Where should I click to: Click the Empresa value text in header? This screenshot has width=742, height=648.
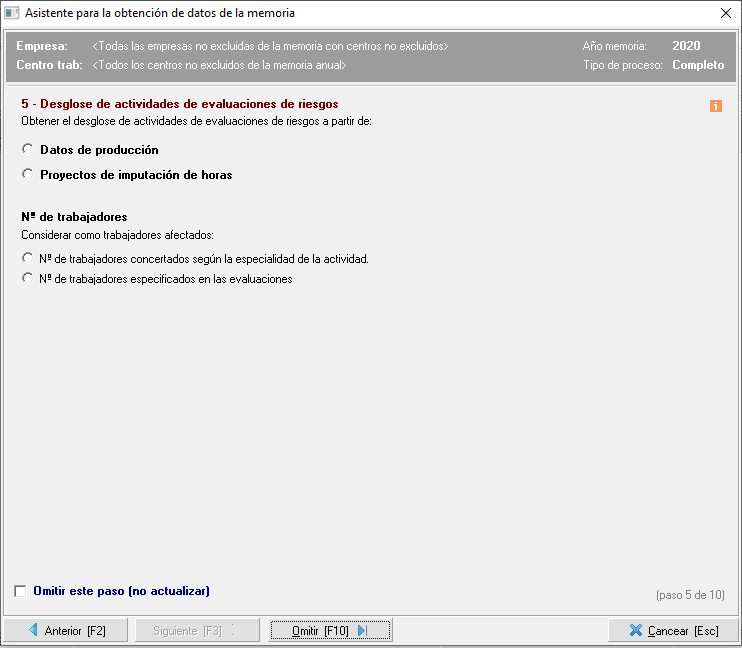point(270,47)
